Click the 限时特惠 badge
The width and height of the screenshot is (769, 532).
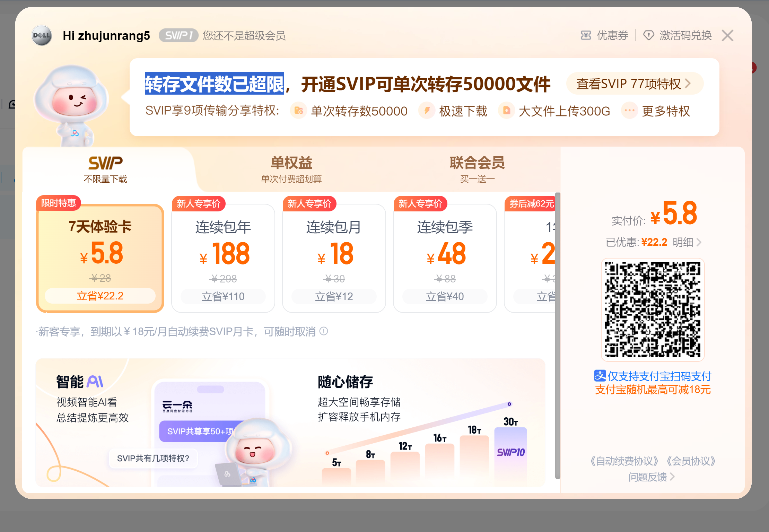[59, 203]
